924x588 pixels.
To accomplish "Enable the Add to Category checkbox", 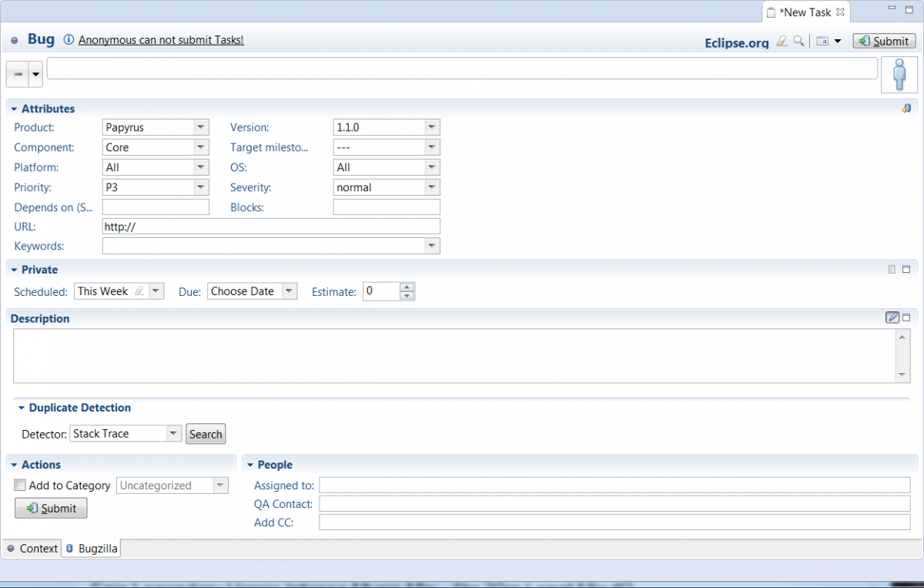I will [x=19, y=485].
